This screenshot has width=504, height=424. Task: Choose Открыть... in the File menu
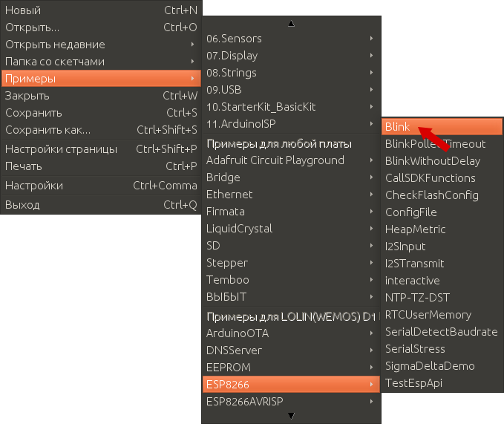coord(101,27)
